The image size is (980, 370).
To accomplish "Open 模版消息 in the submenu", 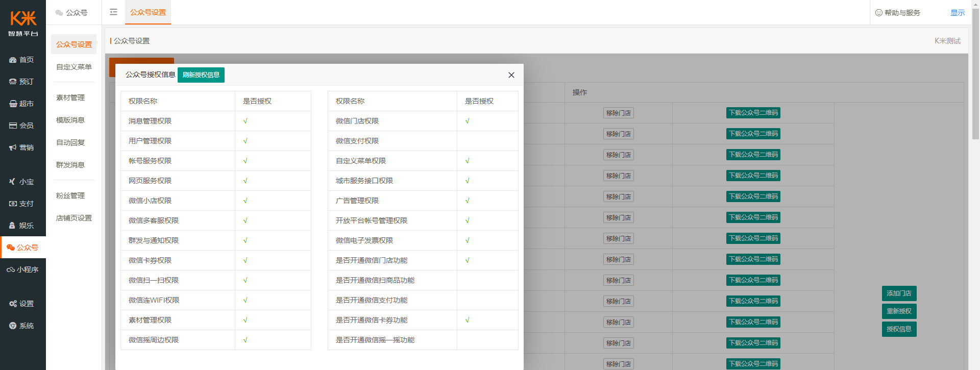I will [70, 120].
